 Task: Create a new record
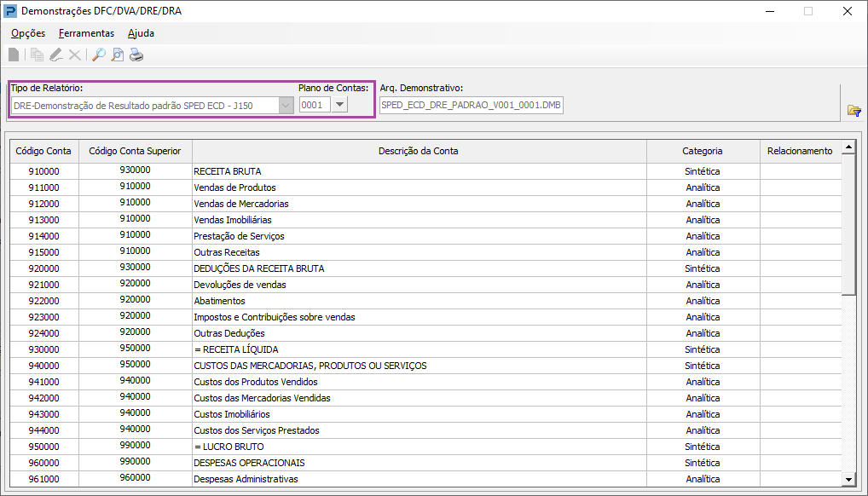(x=13, y=53)
